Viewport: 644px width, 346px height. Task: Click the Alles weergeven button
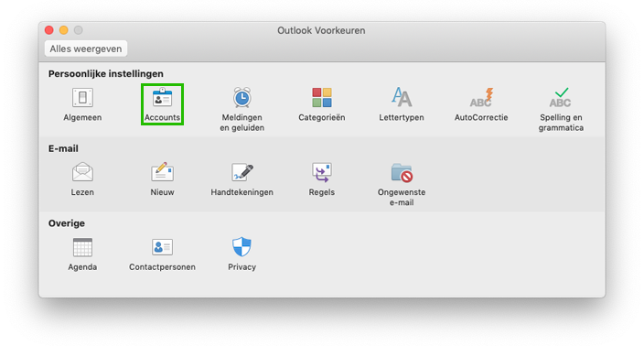coord(86,49)
